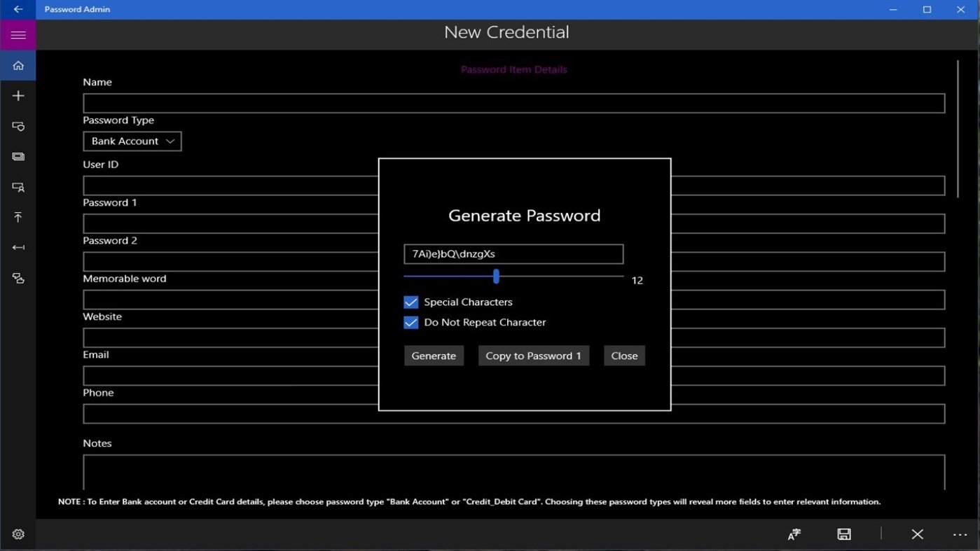The width and height of the screenshot is (980, 551).
Task: Open the hamburger navigation menu
Action: 18,34
